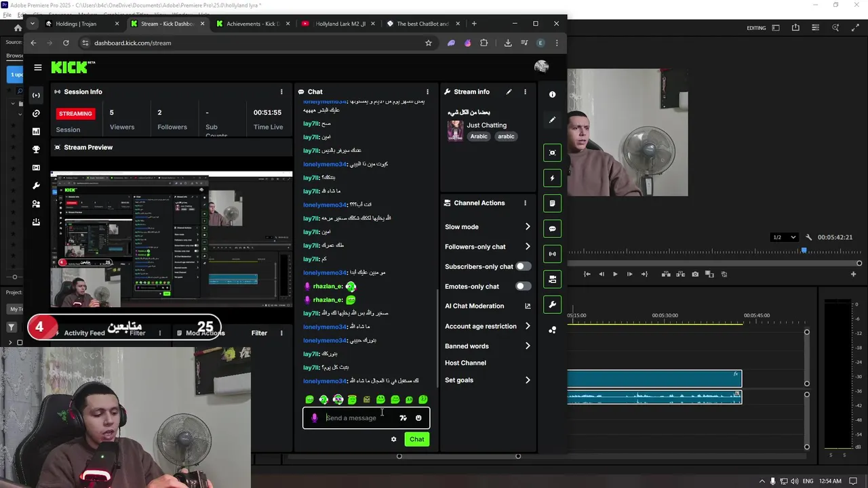Viewport: 868px width, 488px height.
Task: Open AI Chat Moderation external link
Action: click(x=528, y=306)
